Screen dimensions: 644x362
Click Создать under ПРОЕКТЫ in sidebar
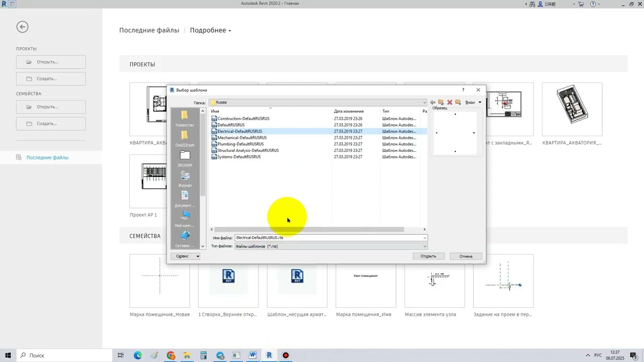coord(51,78)
